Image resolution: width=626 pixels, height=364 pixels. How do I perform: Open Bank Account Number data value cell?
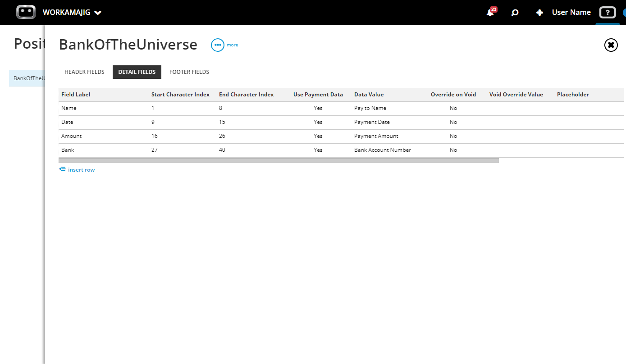pos(383,150)
